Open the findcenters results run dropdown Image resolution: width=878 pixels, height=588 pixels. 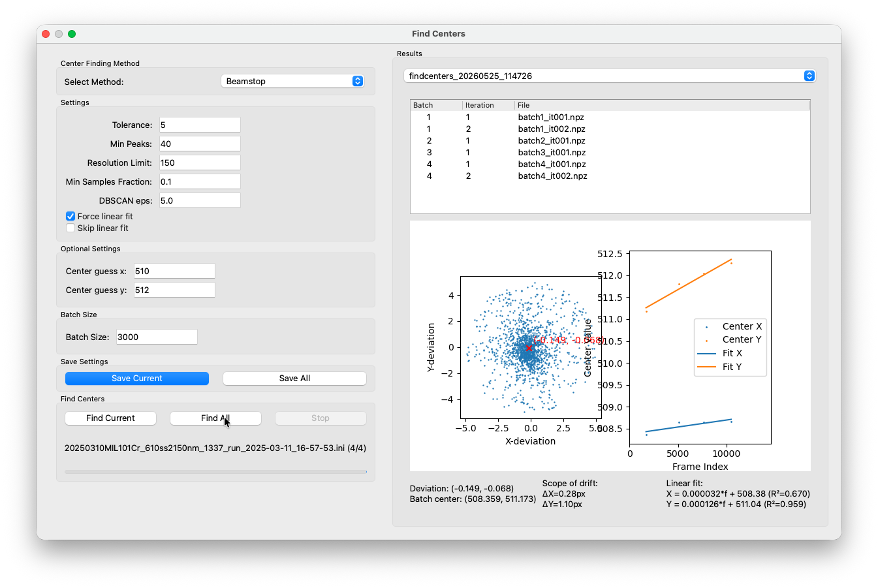click(609, 76)
